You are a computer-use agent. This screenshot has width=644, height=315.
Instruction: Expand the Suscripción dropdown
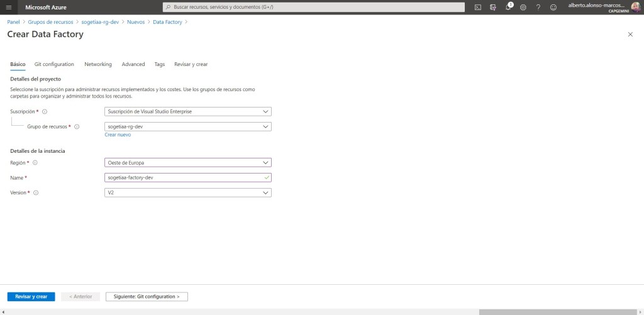click(187, 111)
